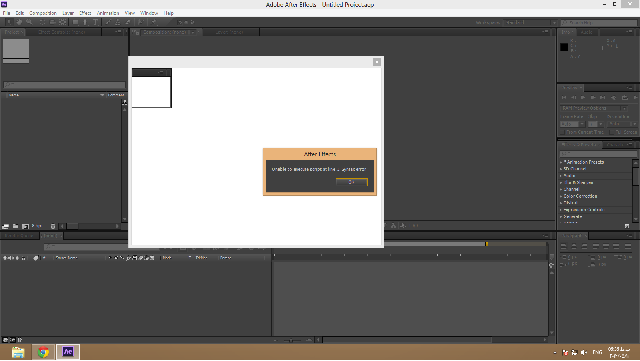Step to previous frame in Preview panel
The height and width of the screenshot is (361, 640).
click(x=573, y=98)
